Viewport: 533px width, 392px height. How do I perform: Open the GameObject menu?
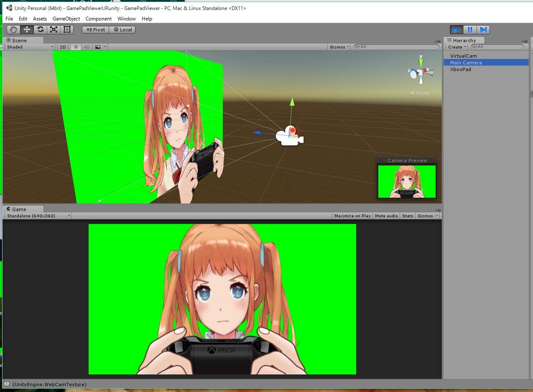(66, 19)
